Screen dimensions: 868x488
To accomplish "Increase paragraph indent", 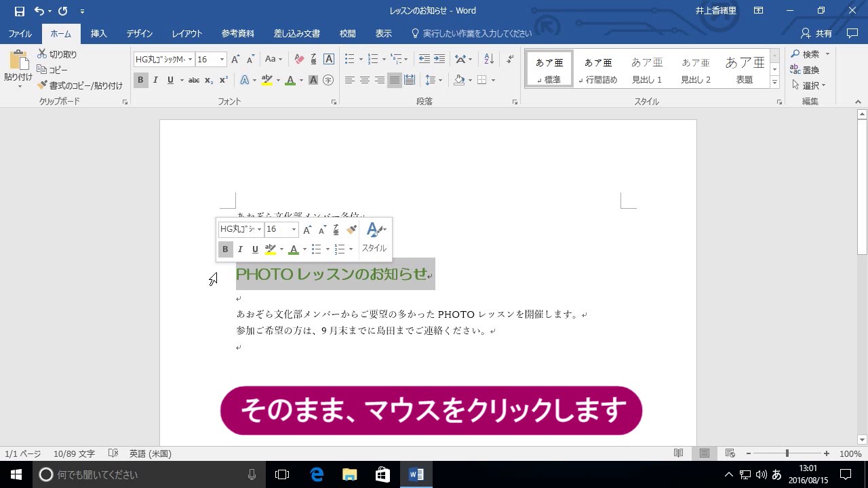I will [x=439, y=60].
